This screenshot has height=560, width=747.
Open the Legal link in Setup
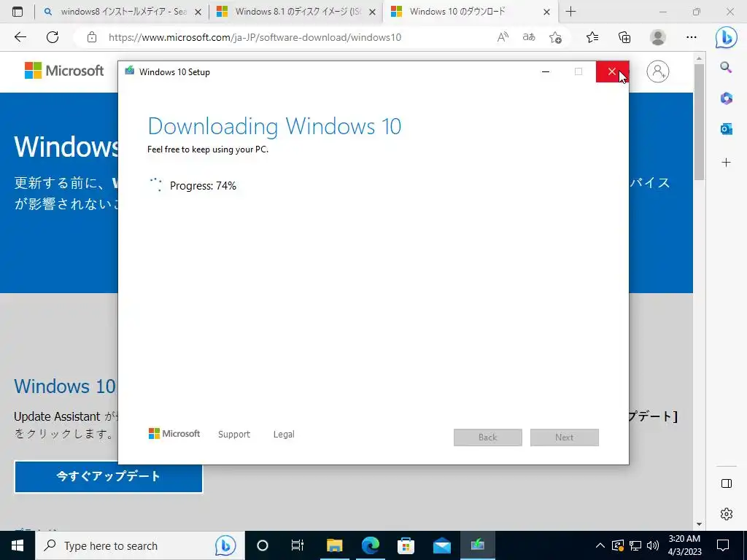284,435
